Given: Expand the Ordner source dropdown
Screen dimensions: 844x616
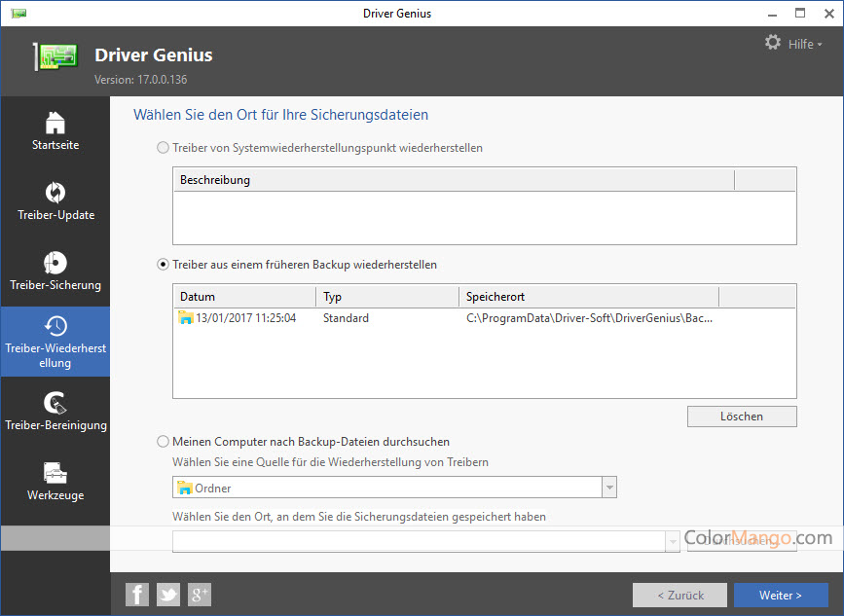Looking at the screenshot, I should click(609, 488).
